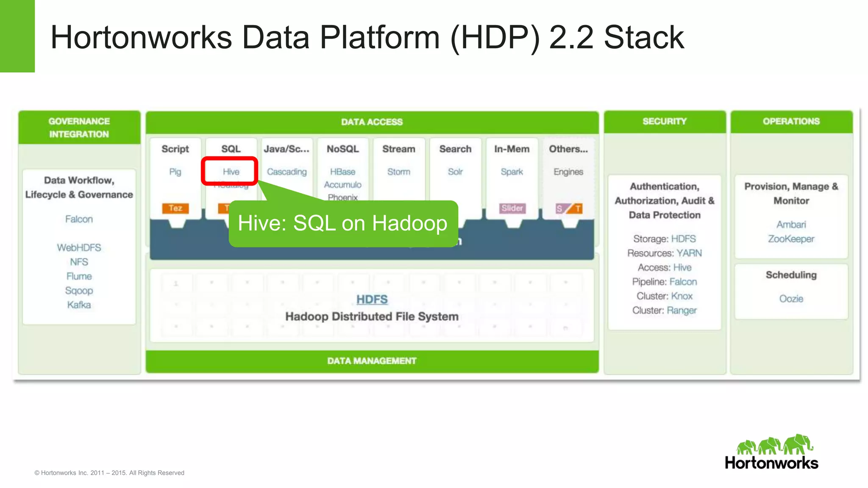The image size is (868, 488).
Task: Click 'Cluster: Ranger' in Security panel
Action: [664, 310]
